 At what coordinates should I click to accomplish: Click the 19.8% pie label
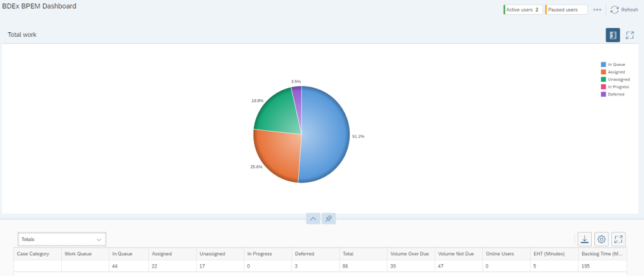click(258, 101)
